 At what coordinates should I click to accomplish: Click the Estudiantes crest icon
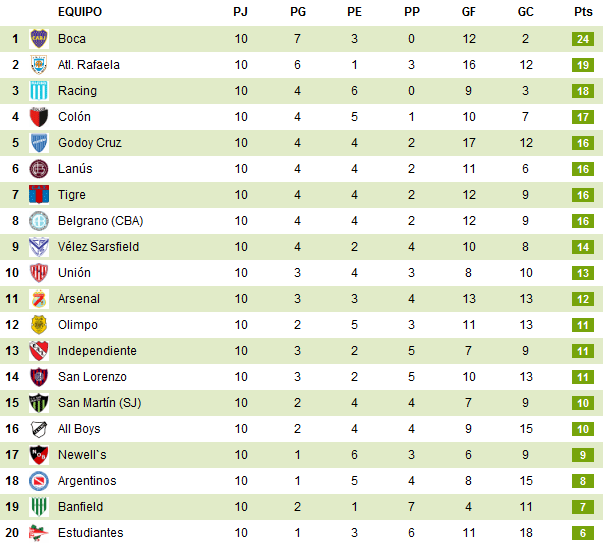39,533
